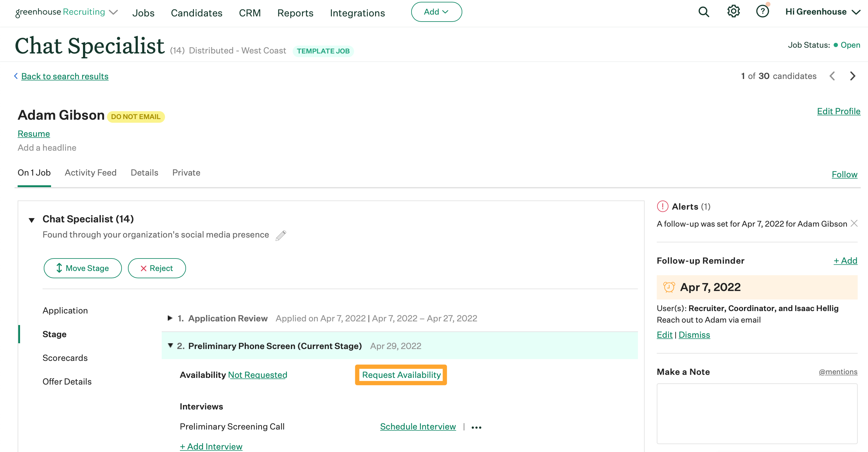This screenshot has height=452, width=868.
Task: Click the Move Stage button
Action: coord(83,268)
